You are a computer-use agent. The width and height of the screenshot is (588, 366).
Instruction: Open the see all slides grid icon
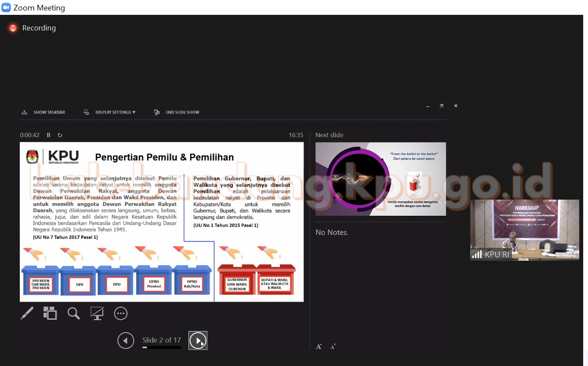(x=50, y=313)
